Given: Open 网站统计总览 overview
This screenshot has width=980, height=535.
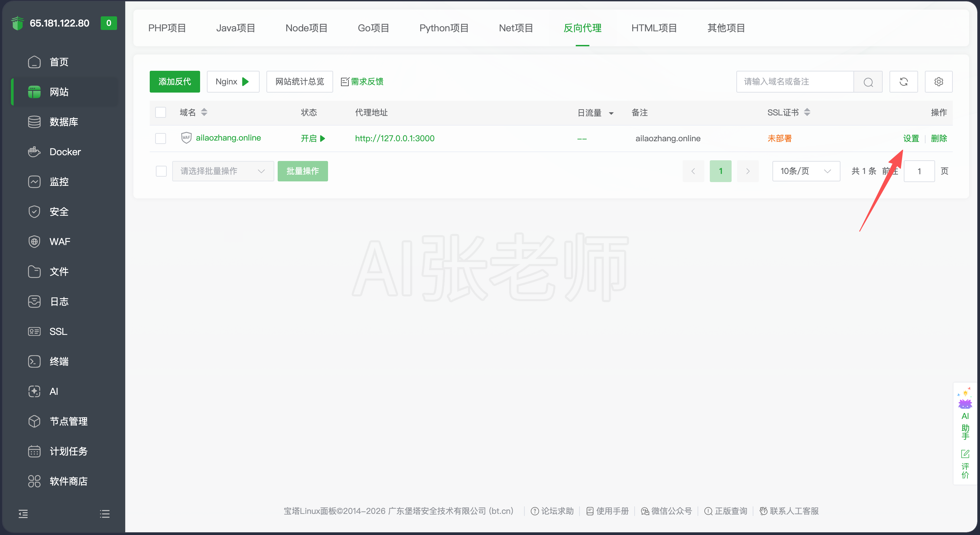Looking at the screenshot, I should pos(299,82).
